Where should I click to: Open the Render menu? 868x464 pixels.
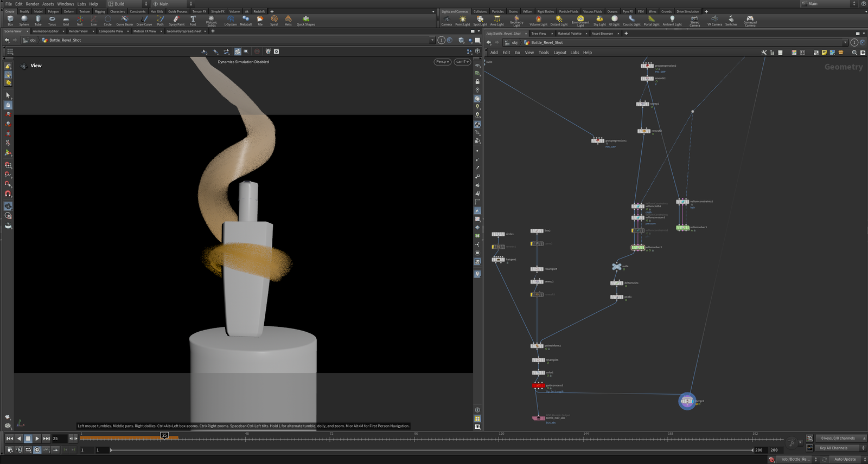33,4
